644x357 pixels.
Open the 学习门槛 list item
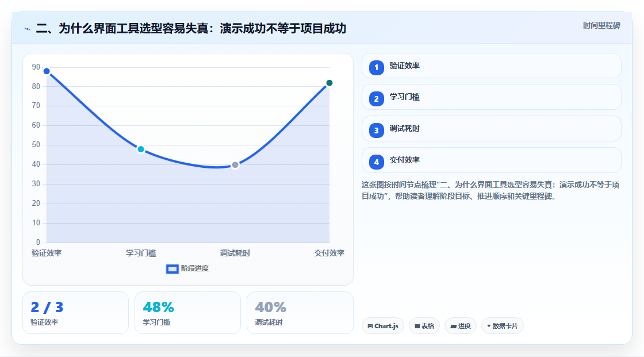pos(491,97)
